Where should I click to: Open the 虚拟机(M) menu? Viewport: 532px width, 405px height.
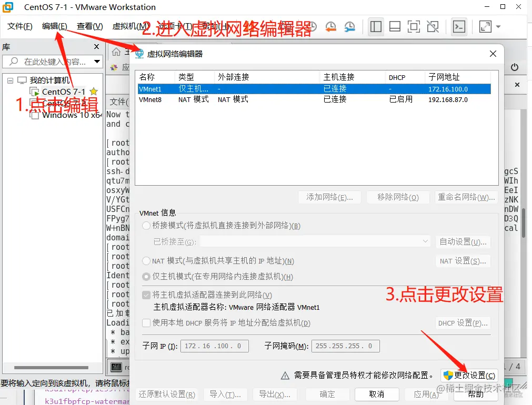coord(131,26)
